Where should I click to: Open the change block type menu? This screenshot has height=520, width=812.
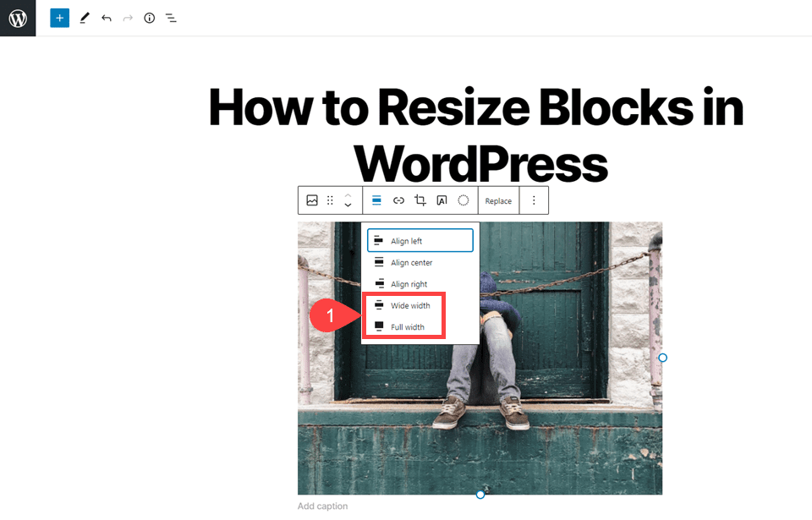click(x=311, y=200)
